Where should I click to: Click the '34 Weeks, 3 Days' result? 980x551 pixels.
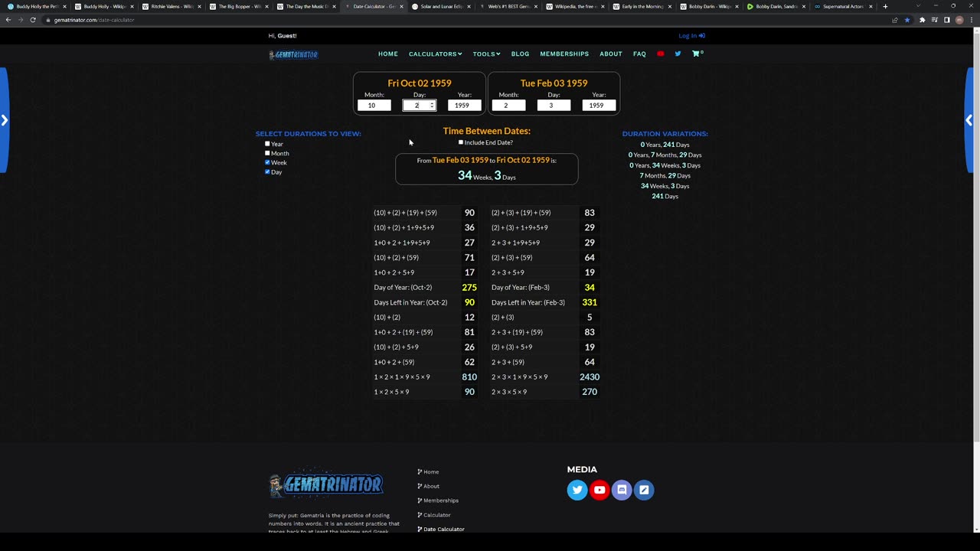coord(487,176)
